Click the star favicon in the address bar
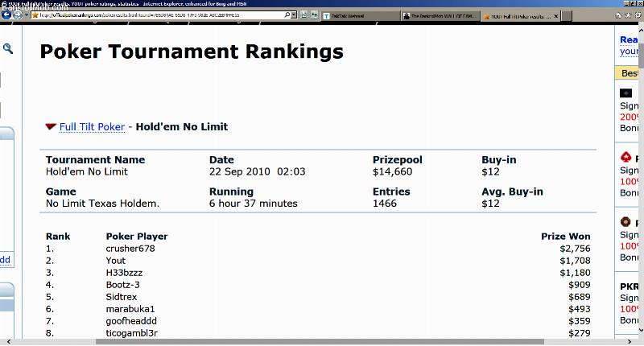This screenshot has width=644, height=346. [x=35, y=15]
